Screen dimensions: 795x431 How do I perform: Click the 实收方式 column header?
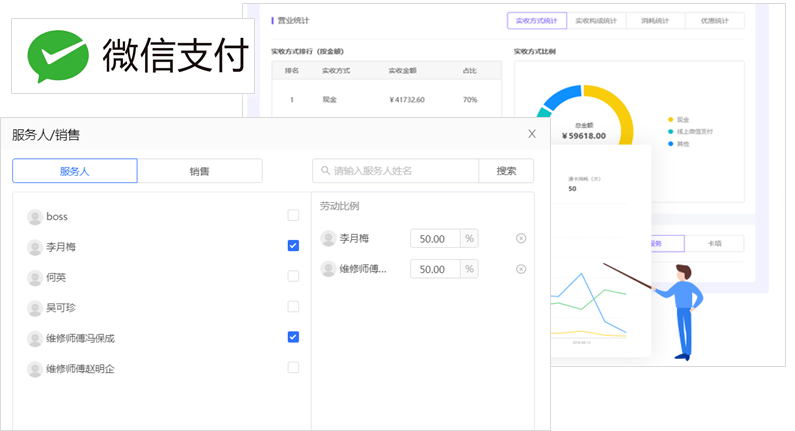(336, 70)
